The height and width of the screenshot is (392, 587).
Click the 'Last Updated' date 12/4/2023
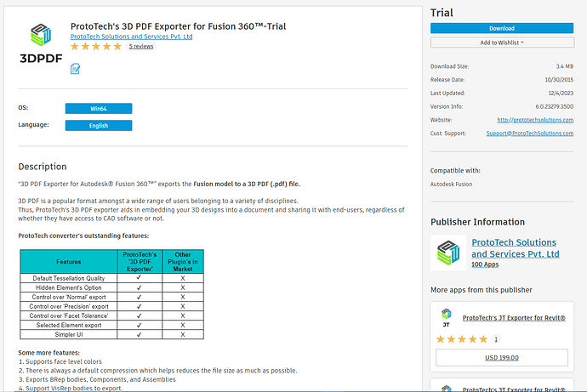561,94
